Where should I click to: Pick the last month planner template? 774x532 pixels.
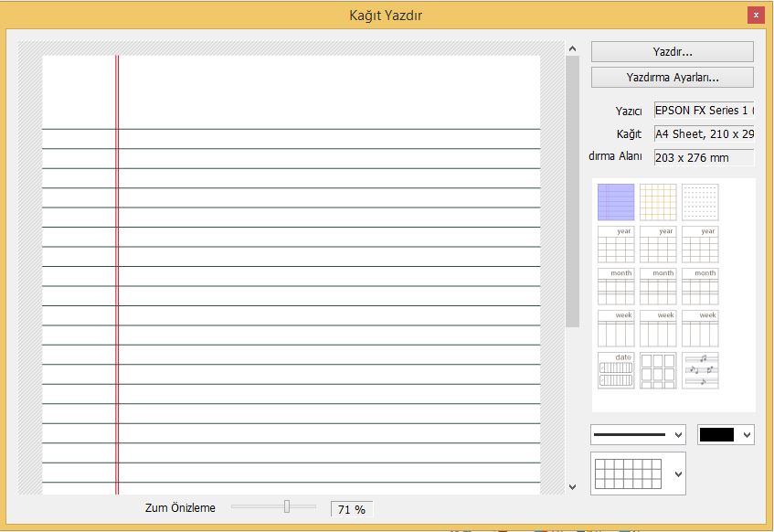(700, 286)
